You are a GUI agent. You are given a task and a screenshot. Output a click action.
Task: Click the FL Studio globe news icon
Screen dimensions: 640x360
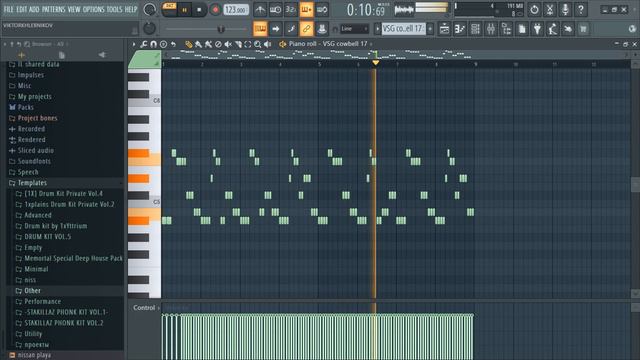[632, 29]
